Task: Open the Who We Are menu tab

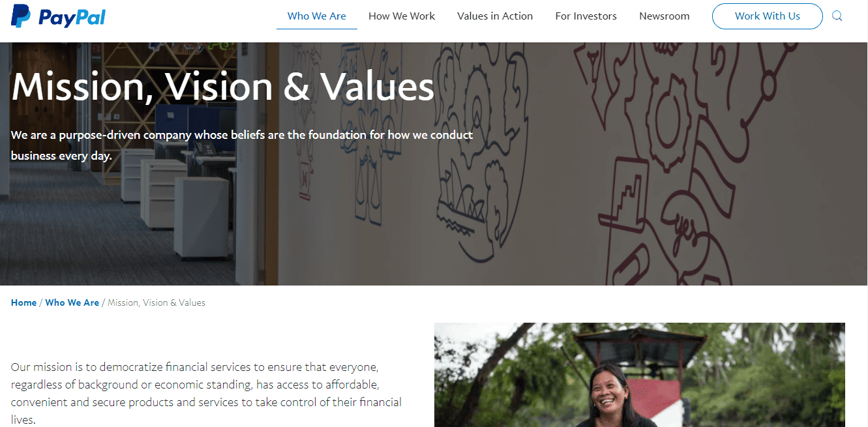Action: pos(317,16)
